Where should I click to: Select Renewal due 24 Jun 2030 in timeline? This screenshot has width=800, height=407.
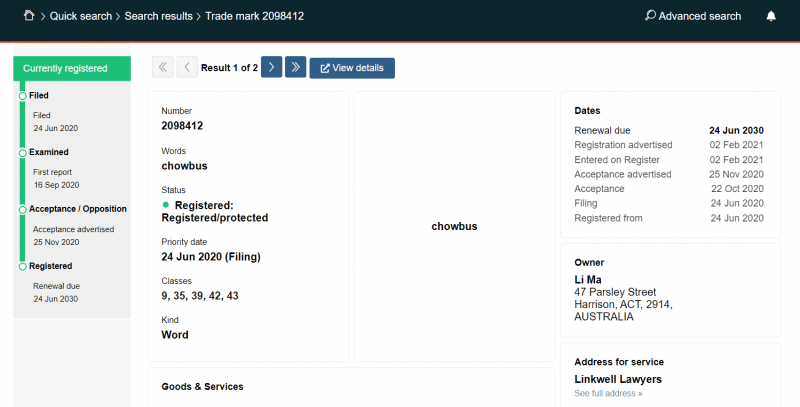pos(56,293)
